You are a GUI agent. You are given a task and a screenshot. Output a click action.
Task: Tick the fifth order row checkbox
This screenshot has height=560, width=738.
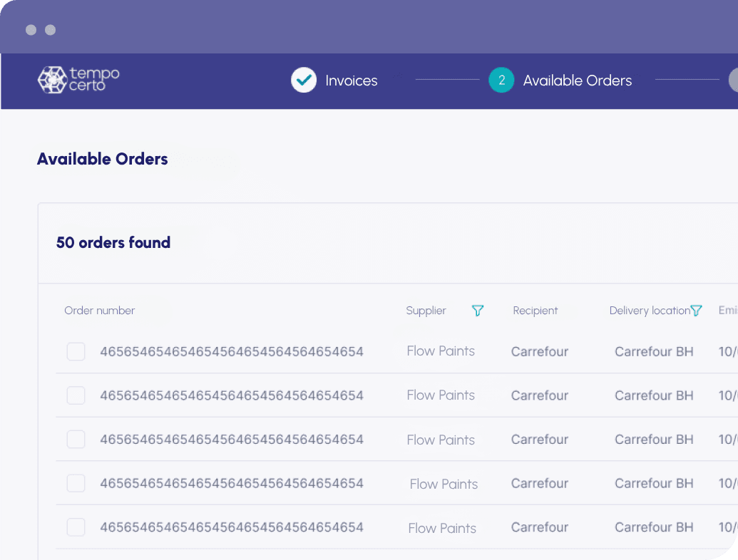click(76, 527)
